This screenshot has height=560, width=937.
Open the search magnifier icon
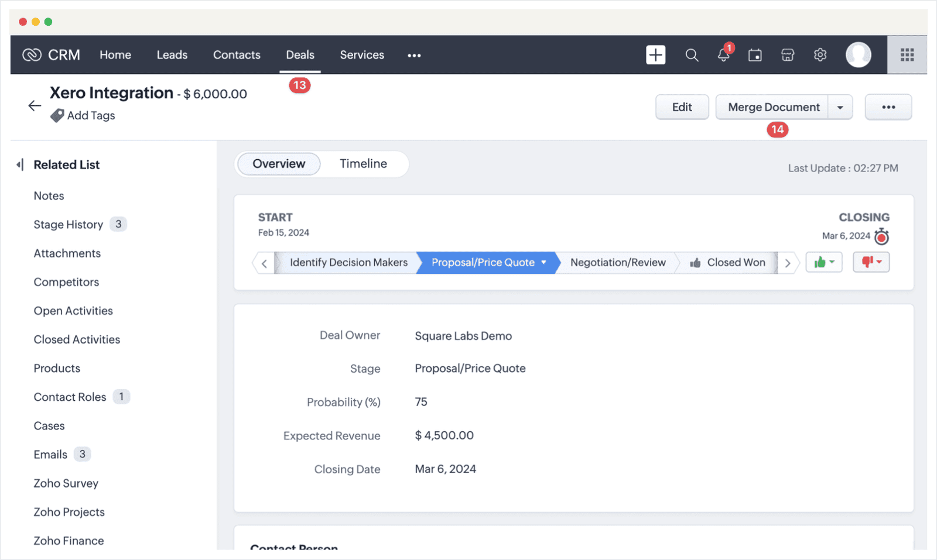(692, 55)
